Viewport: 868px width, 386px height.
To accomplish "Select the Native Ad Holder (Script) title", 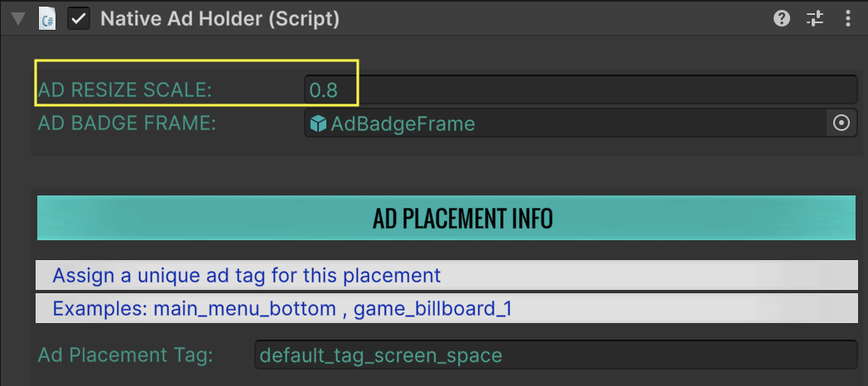I will [x=219, y=18].
